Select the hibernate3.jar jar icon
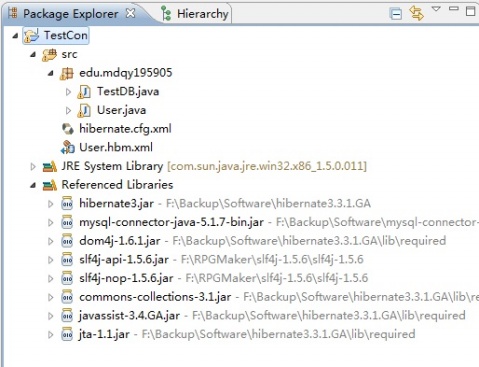The width and height of the screenshot is (479, 367). tap(67, 203)
